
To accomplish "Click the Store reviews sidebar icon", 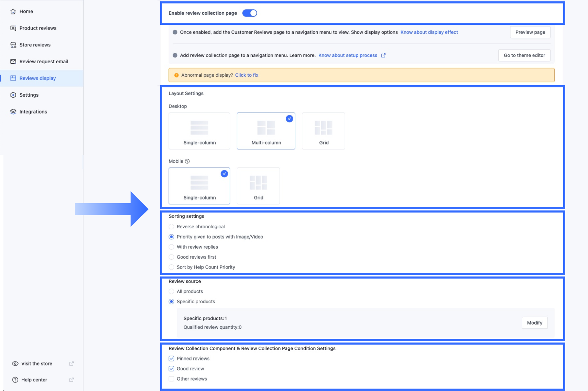I will point(13,45).
